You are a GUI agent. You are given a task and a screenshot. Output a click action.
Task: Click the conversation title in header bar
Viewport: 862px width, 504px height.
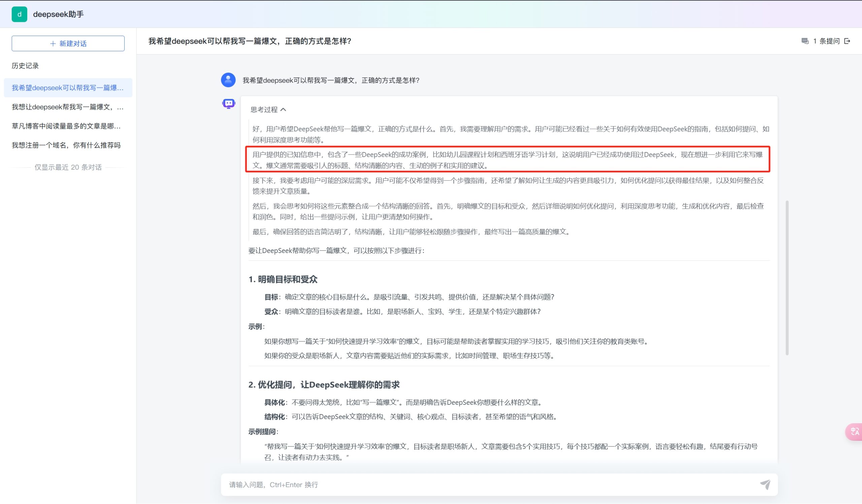[x=250, y=41]
